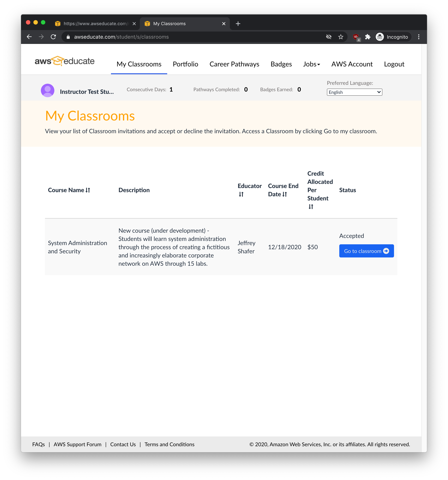This screenshot has height=480, width=448.
Task: Open the Terms and Conditions footer link
Action: click(169, 444)
